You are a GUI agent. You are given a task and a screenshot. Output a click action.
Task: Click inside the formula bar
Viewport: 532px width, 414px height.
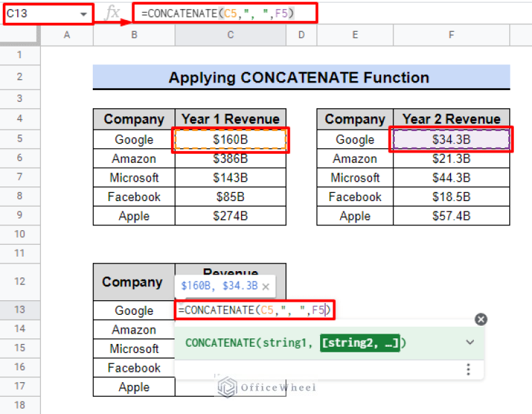pyautogui.click(x=225, y=13)
